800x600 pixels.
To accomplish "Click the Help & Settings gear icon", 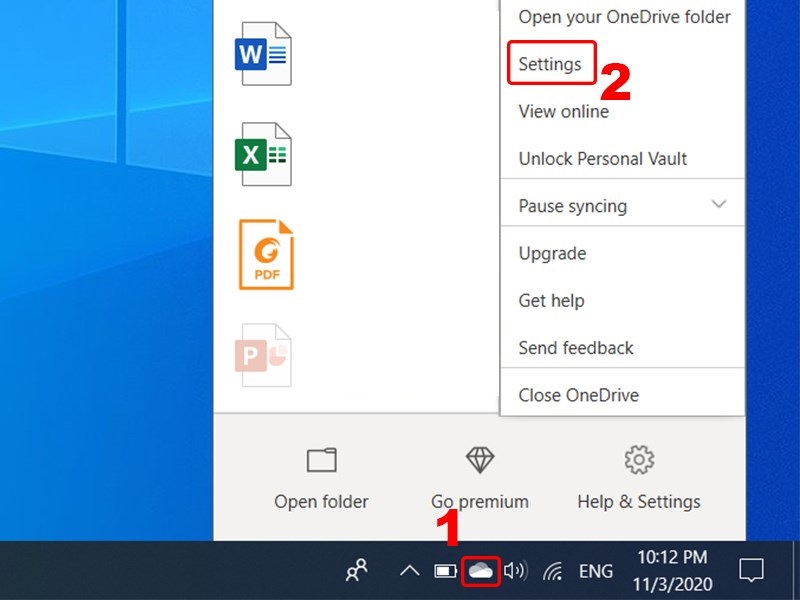I will tap(639, 460).
